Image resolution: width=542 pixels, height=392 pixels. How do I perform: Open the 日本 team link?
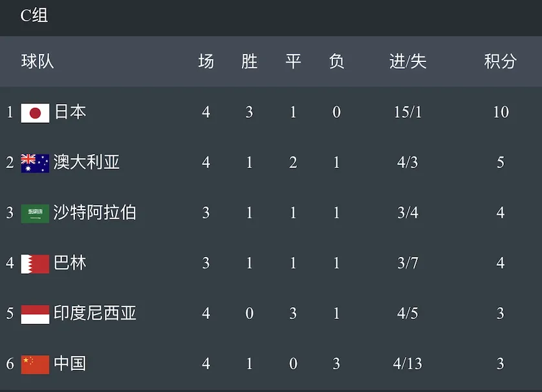[x=70, y=112]
